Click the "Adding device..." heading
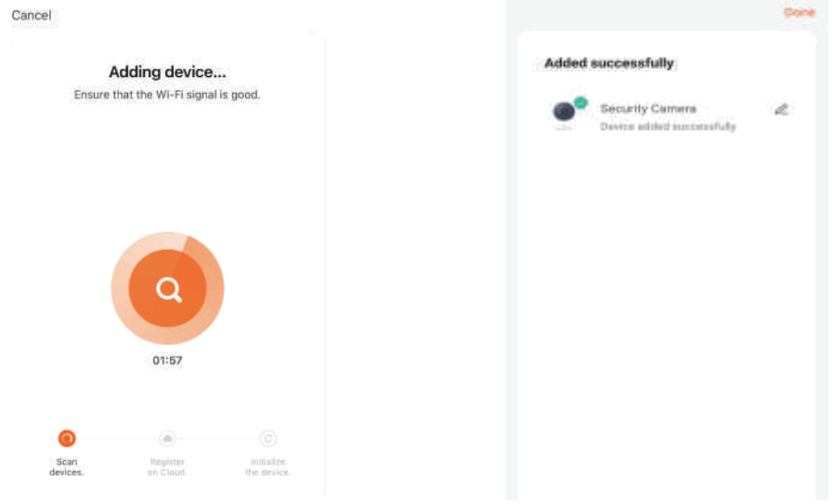The width and height of the screenshot is (832, 504). [167, 71]
